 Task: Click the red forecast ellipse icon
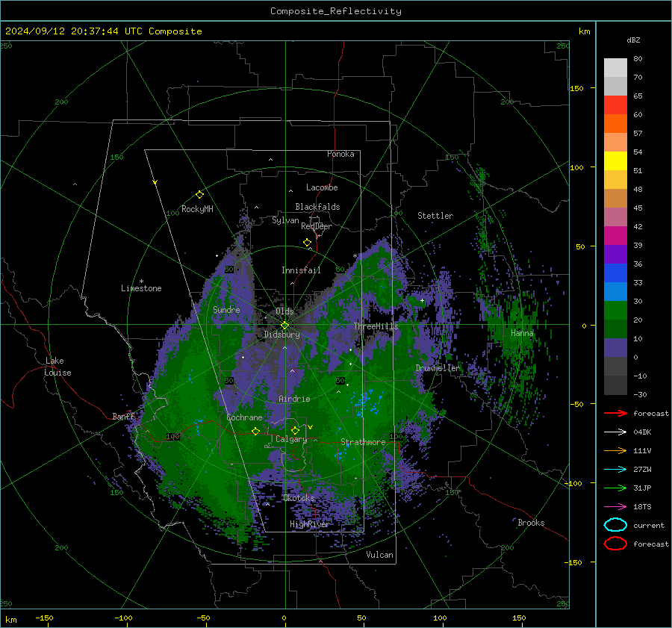pos(615,544)
